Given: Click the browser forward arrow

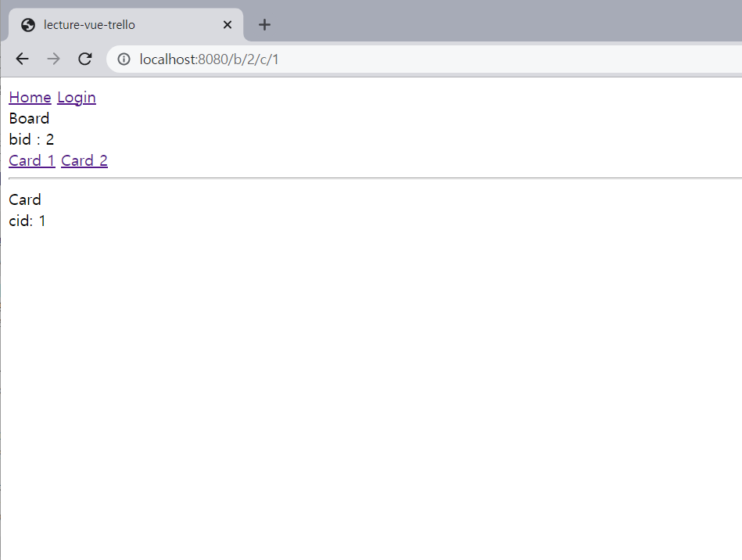Looking at the screenshot, I should tap(53, 59).
